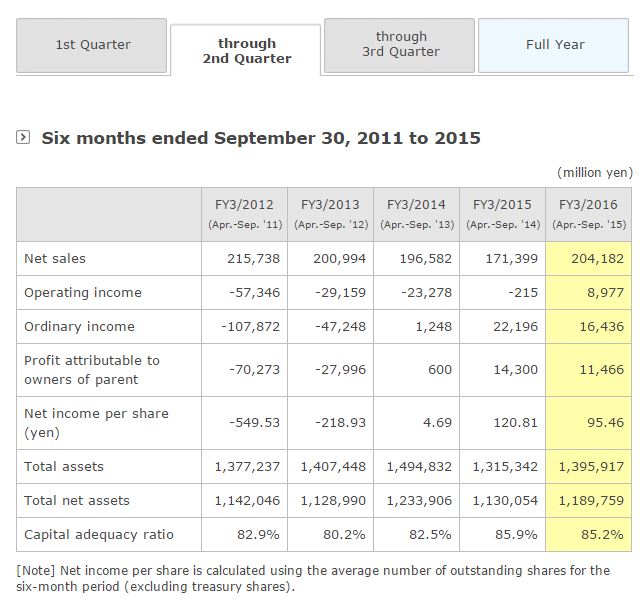This screenshot has width=641, height=604.
Task: Open the Full Year tab
Action: click(555, 45)
